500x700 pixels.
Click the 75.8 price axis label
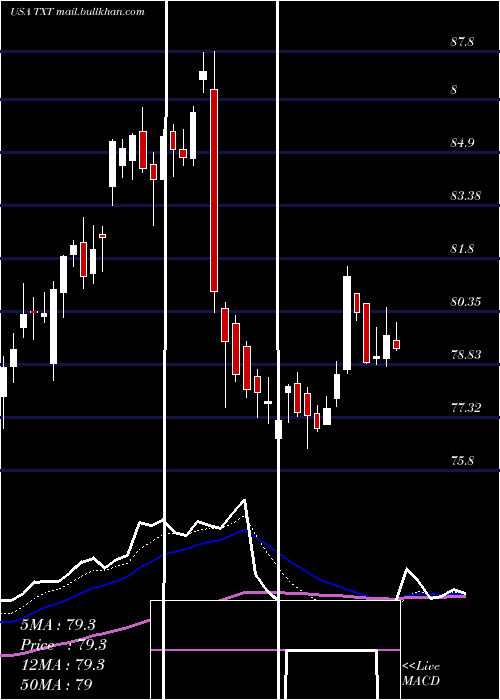[x=462, y=461]
